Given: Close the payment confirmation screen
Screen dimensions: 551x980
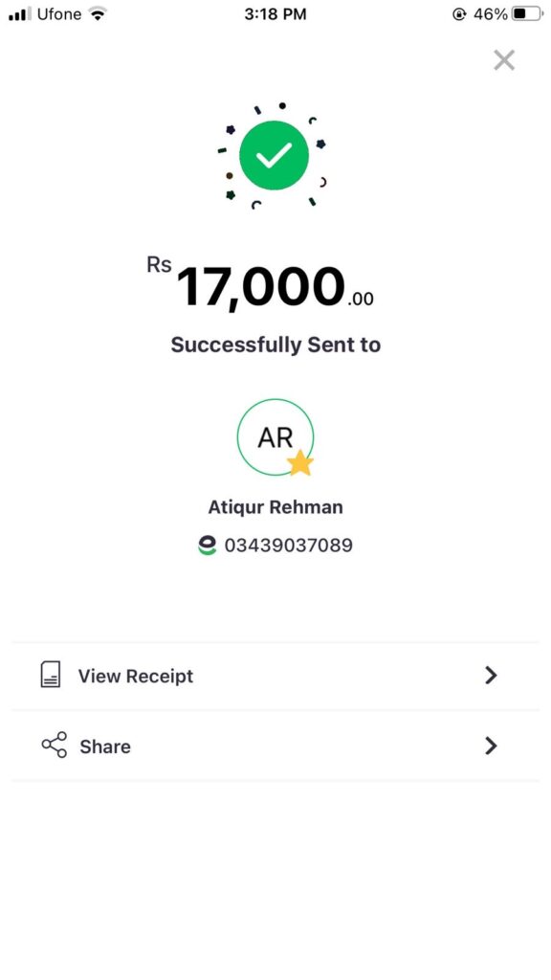Looking at the screenshot, I should (504, 60).
